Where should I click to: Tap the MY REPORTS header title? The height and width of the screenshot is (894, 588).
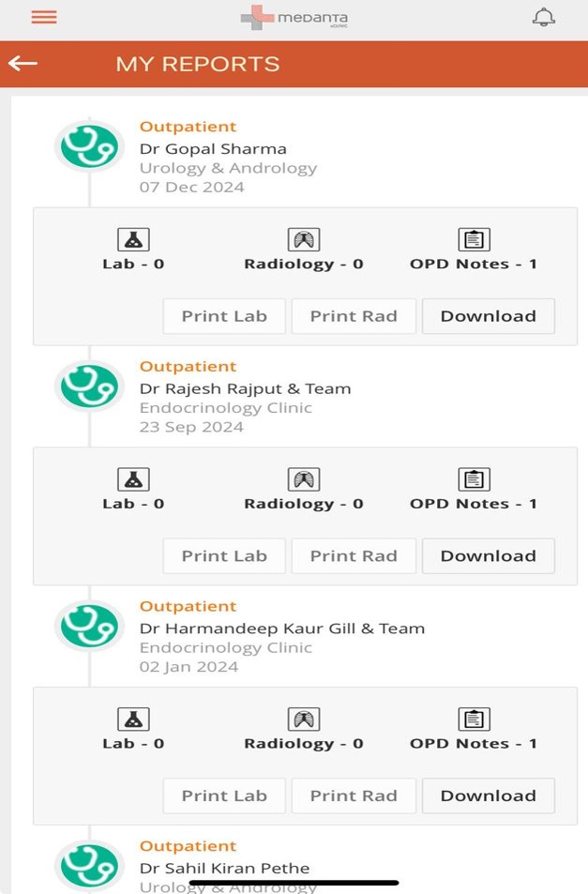198,64
